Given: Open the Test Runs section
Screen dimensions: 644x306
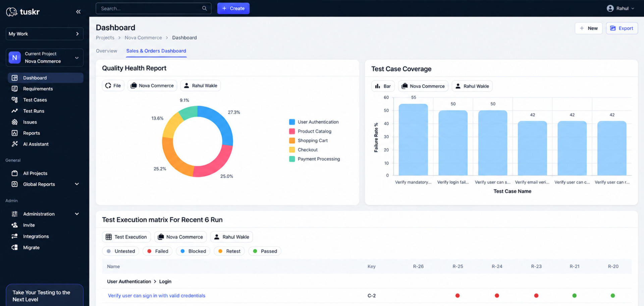Looking at the screenshot, I should tap(34, 111).
